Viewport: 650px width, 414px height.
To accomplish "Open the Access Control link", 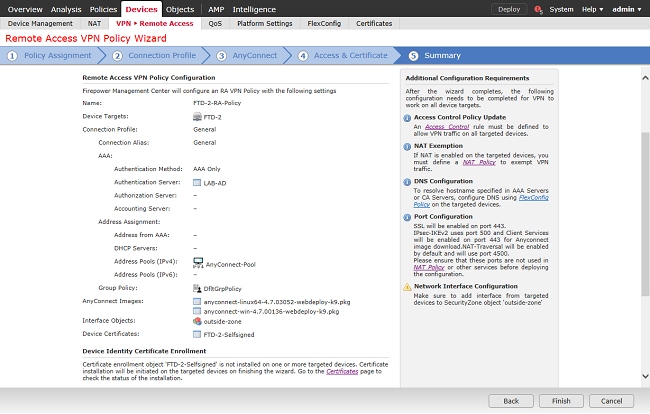I will 447,128.
